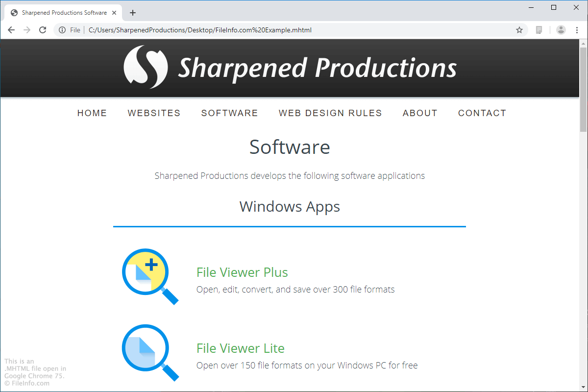Reload the current page
The height and width of the screenshot is (392, 588).
click(43, 30)
